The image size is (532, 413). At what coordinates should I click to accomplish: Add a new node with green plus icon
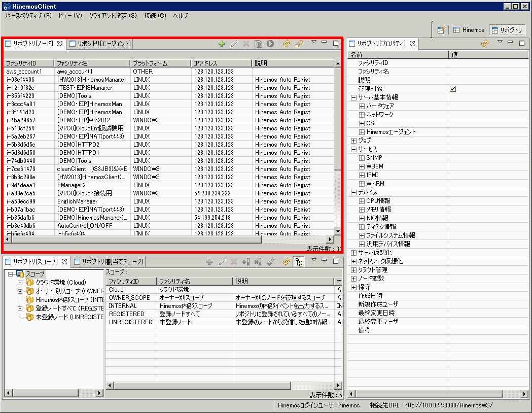[222, 44]
